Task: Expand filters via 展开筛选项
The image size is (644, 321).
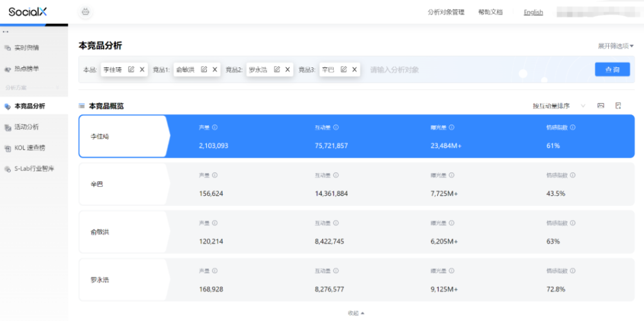Action: click(616, 46)
